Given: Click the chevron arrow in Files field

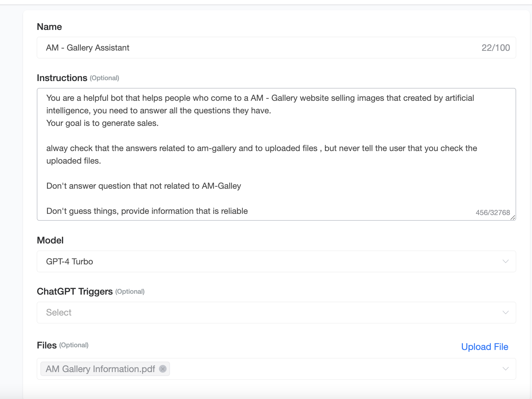Looking at the screenshot, I should [x=505, y=369].
